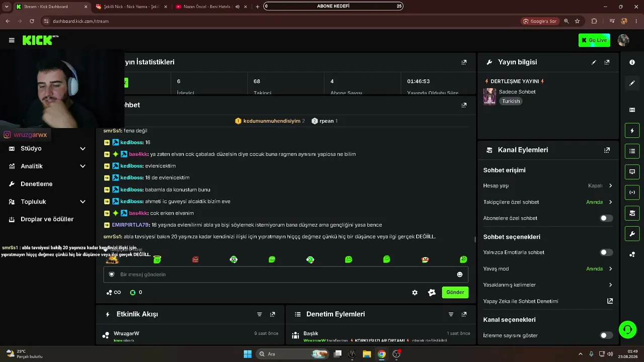Open the browser tab search dropdown
Image resolution: width=644 pixels, height=362 pixels.
coord(7,7)
